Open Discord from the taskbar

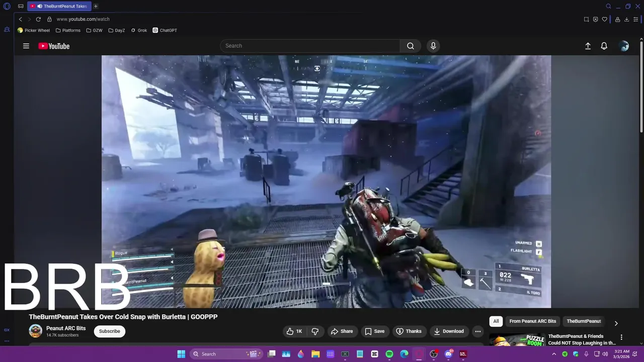[x=448, y=354]
